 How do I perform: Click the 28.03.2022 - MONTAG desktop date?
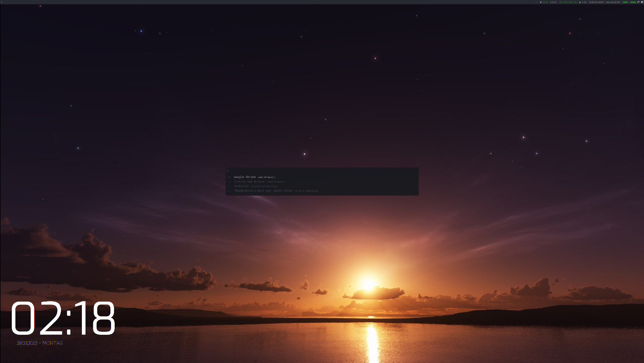point(40,343)
